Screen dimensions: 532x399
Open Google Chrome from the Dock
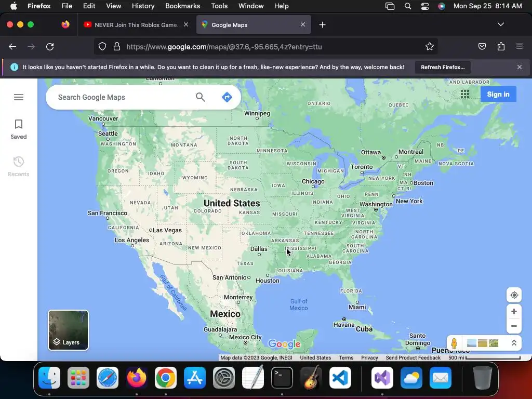(166, 378)
